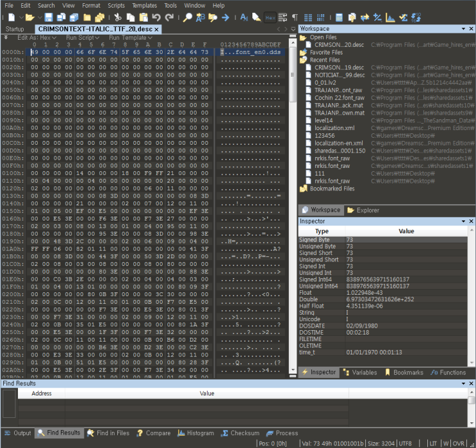This screenshot has height=448, width=476.
Task: Open the Templates menu
Action: pyautogui.click(x=144, y=5)
